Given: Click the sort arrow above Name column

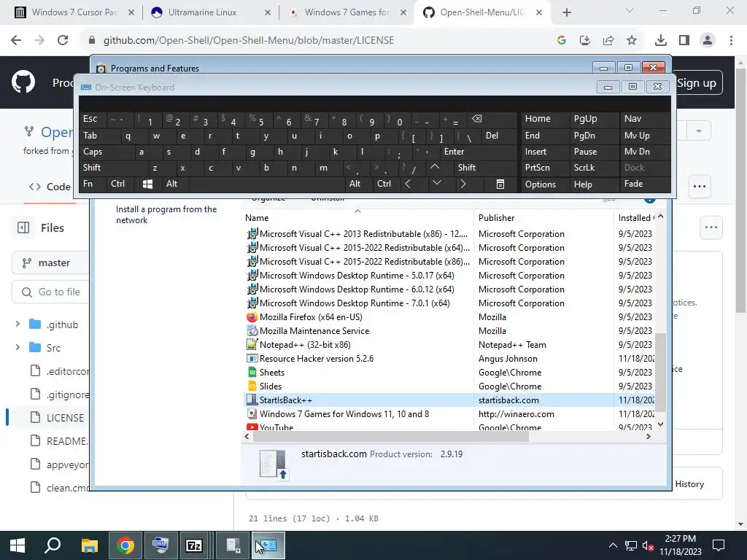Looking at the screenshot, I should pos(357,211).
